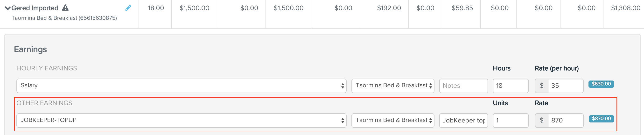Click the warning triangle beside Gered Imported
The height and width of the screenshot is (135, 644).
(65, 8)
